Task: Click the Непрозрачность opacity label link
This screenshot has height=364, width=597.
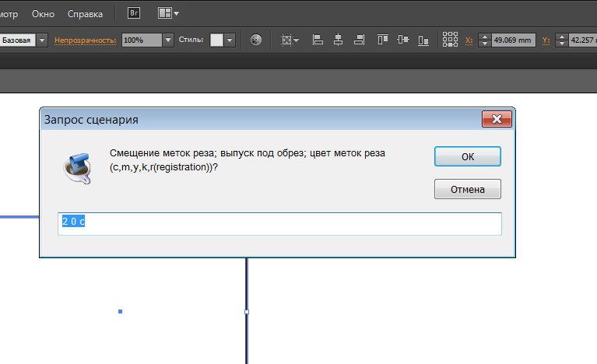Action: click(x=86, y=40)
